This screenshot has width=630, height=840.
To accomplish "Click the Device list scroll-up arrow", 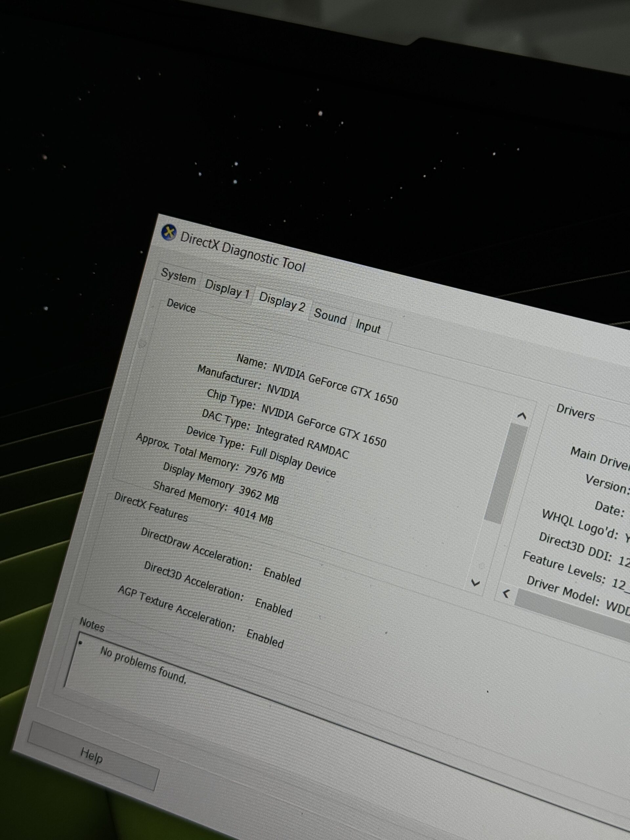I will coord(522,416).
